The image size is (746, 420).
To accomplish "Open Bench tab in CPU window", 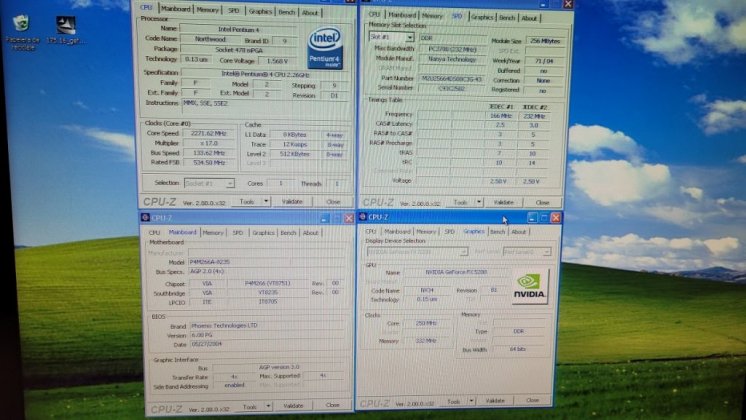I will click(287, 12).
